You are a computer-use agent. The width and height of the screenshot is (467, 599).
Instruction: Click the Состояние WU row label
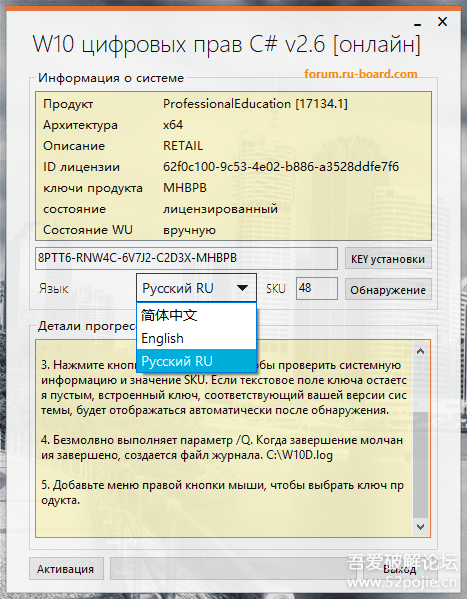click(88, 230)
